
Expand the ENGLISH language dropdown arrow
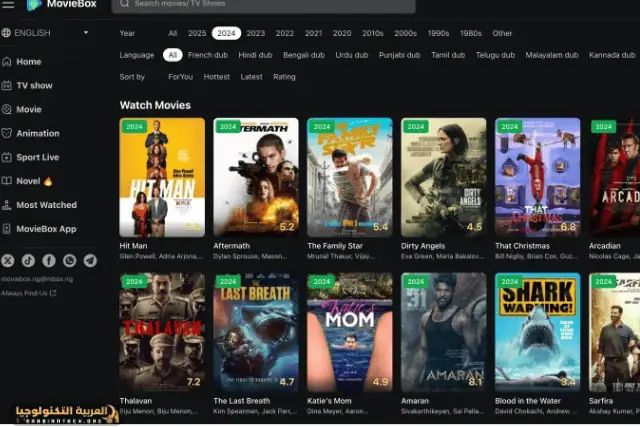pyautogui.click(x=86, y=33)
